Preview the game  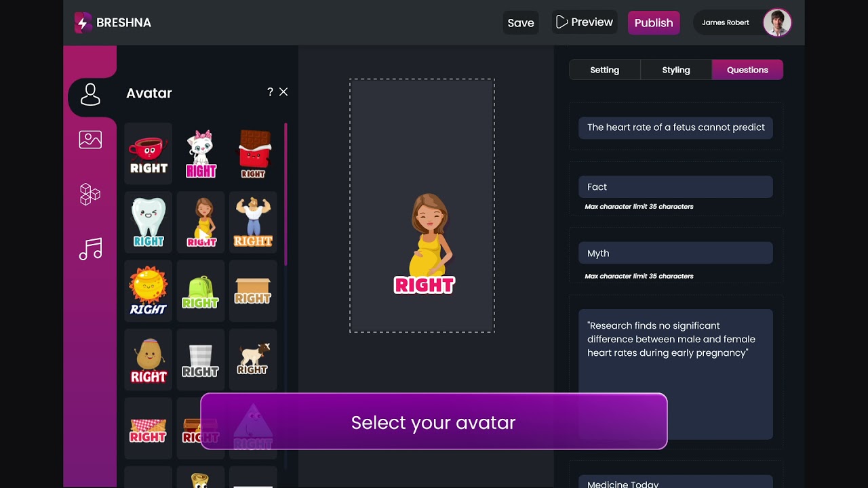(584, 22)
